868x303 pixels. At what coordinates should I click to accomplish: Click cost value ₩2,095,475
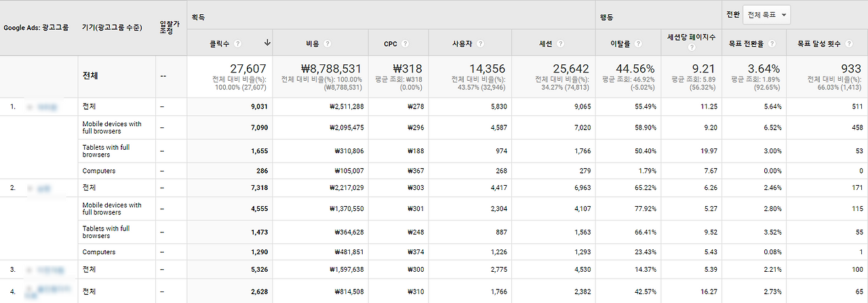point(347,127)
